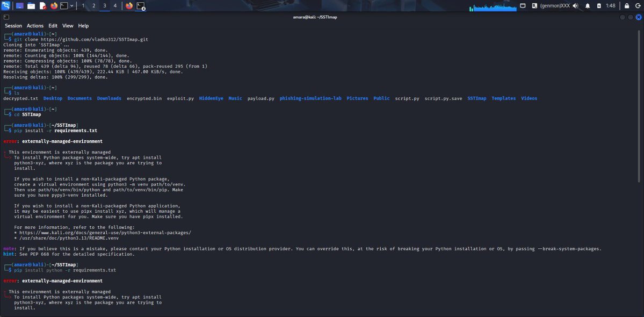Click the log out icon

pos(638,6)
